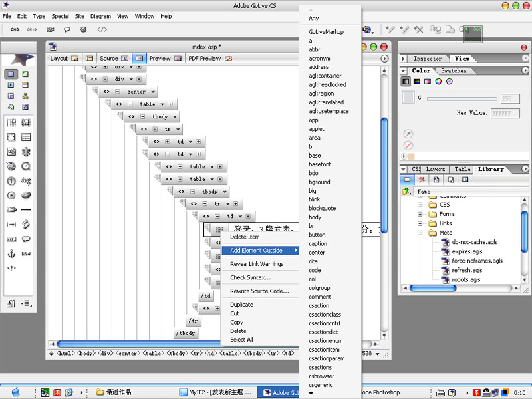Choose Check Syntax from context menu
This screenshot has height=399, width=532.
[250, 277]
